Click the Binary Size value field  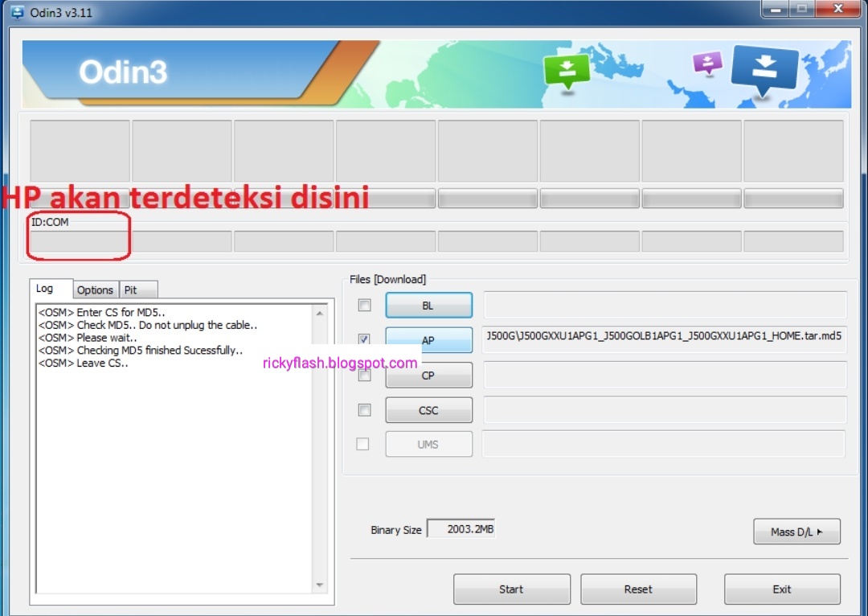tap(461, 529)
